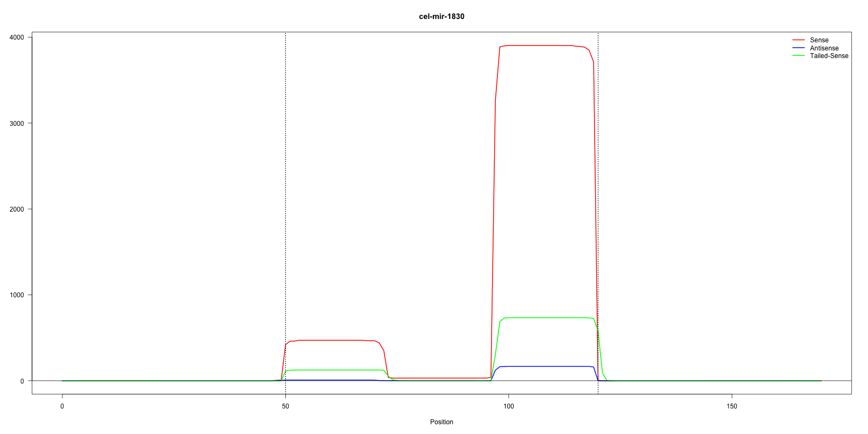Select the Tailed-Sense legend label
Screen dimensions: 868x434
(x=828, y=56)
